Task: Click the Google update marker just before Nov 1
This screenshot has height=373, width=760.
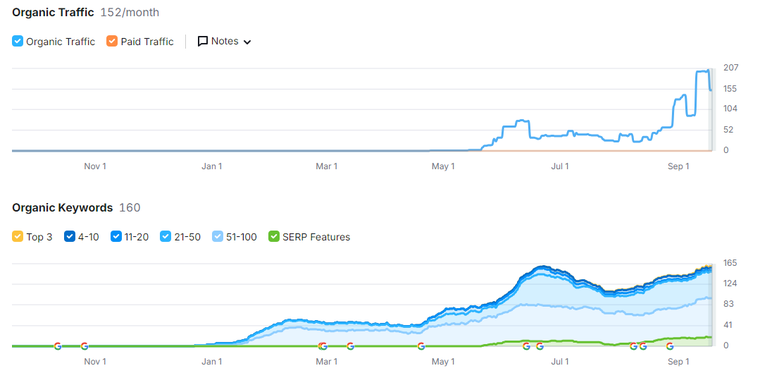Action: [84, 346]
